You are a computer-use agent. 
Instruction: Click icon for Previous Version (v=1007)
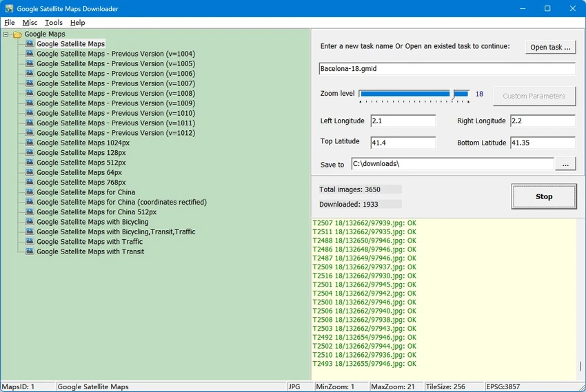[x=30, y=83]
